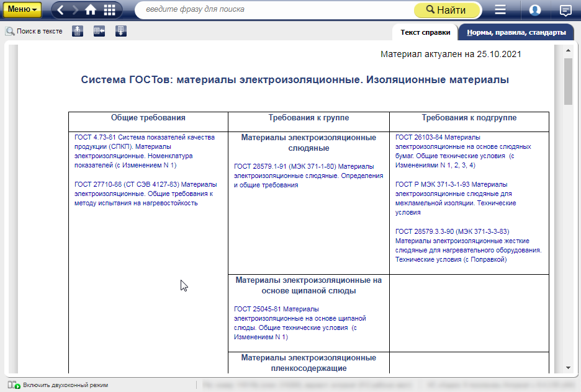Screen dimensions: 581x392
Task: Click scrollbar down arrow
Action: [x=568, y=368]
